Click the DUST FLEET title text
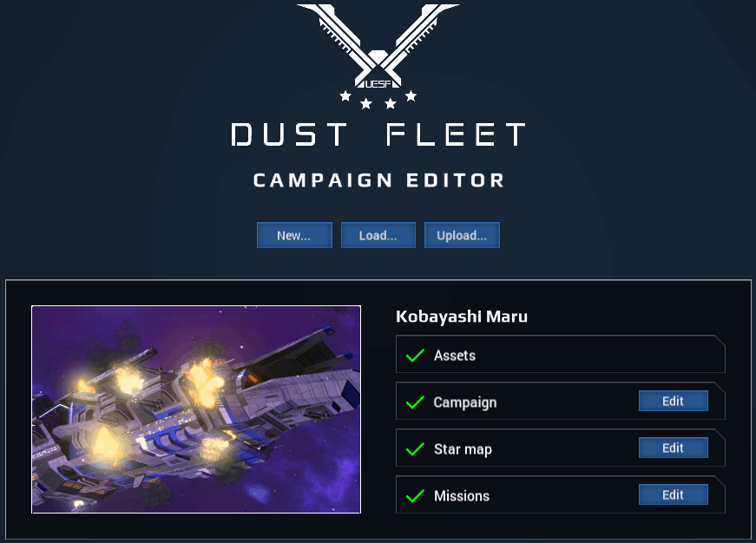Viewport: 756px width, 543px height. [x=378, y=134]
